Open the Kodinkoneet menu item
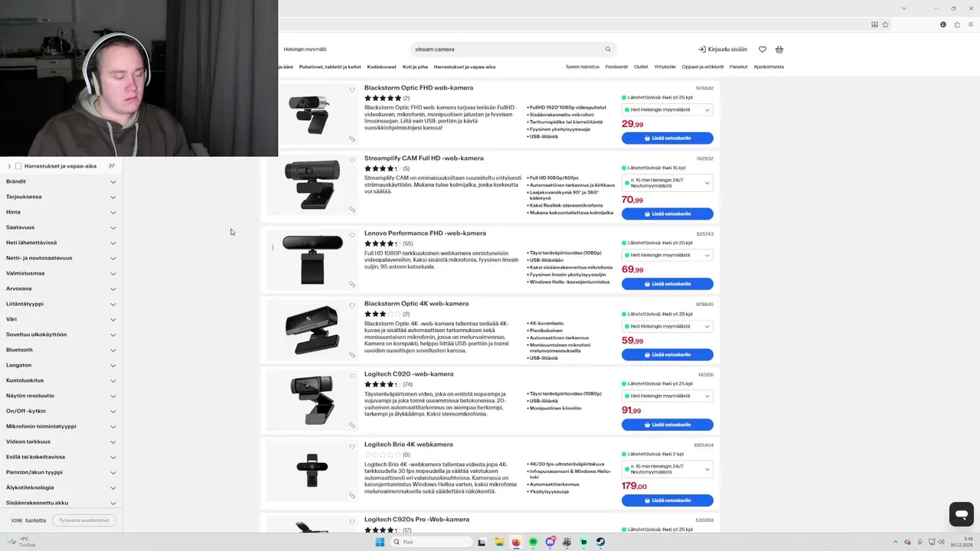 (x=381, y=67)
